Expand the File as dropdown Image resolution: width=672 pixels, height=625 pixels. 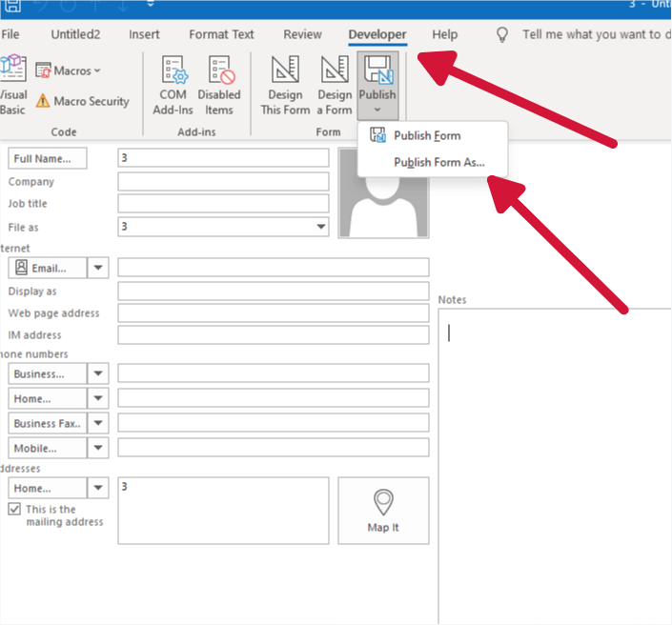(320, 227)
